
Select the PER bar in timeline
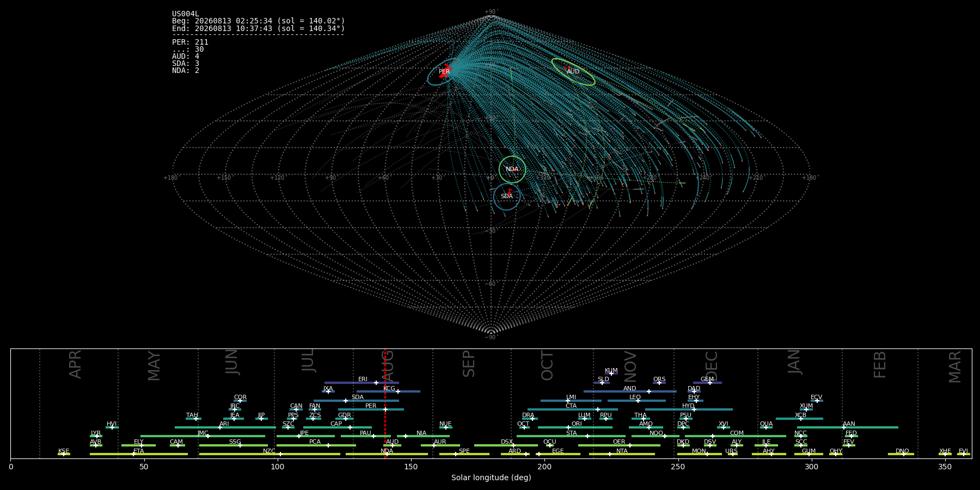click(371, 409)
